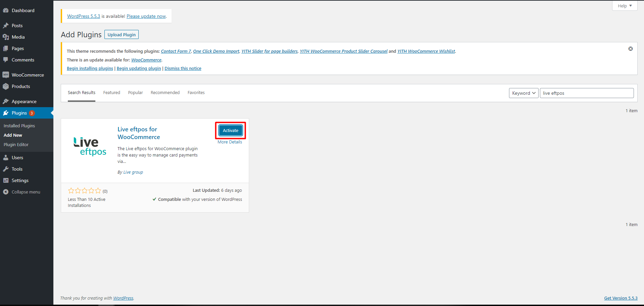Click the Collapse menu arrow icon
Viewport: 644px width, 306px height.
6,192
